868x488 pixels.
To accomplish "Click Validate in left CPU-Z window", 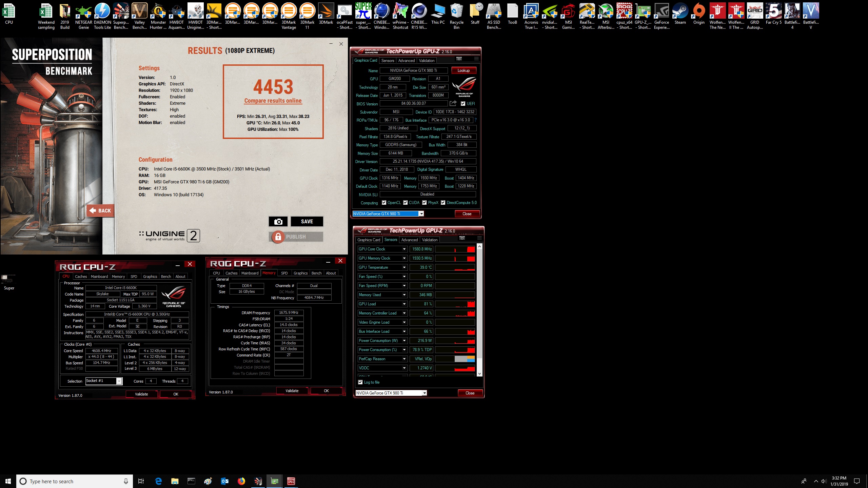I will (141, 394).
